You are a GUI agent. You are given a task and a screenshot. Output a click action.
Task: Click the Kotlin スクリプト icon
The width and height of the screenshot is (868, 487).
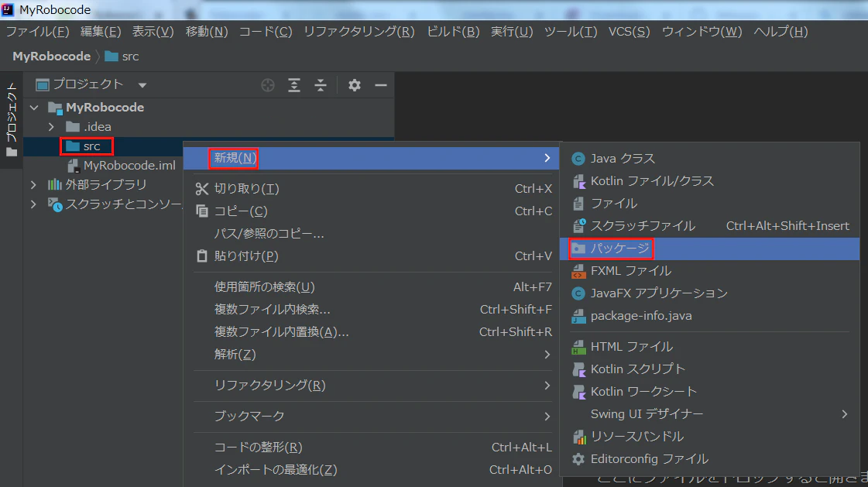click(578, 369)
